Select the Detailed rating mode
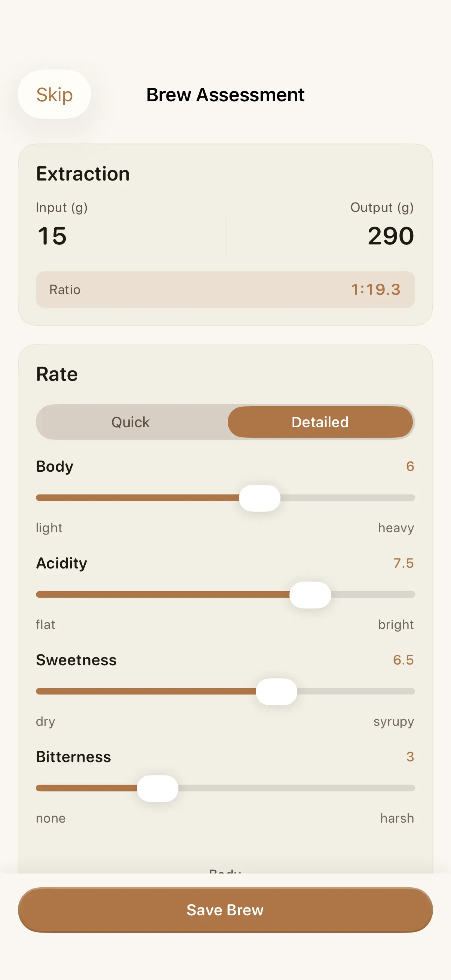Screen dimensions: 451x980 320,422
